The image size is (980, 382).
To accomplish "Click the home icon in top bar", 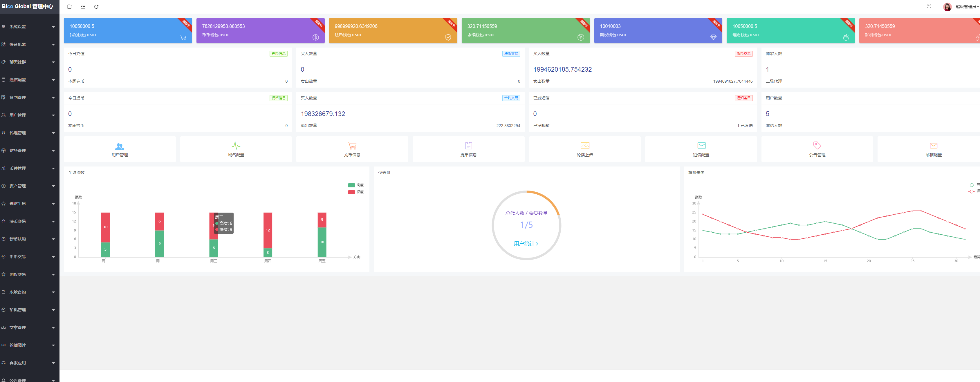I will point(69,6).
